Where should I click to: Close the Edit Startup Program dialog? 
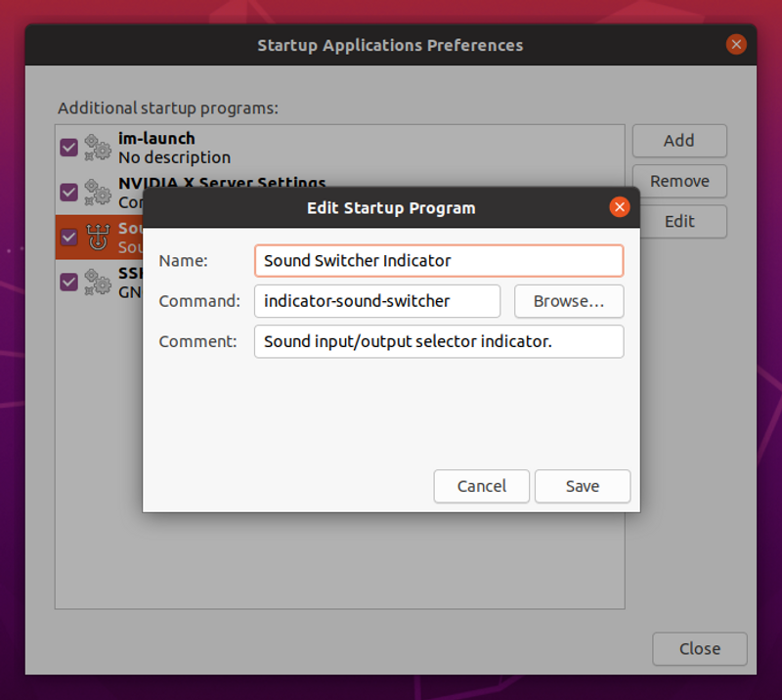point(620,207)
